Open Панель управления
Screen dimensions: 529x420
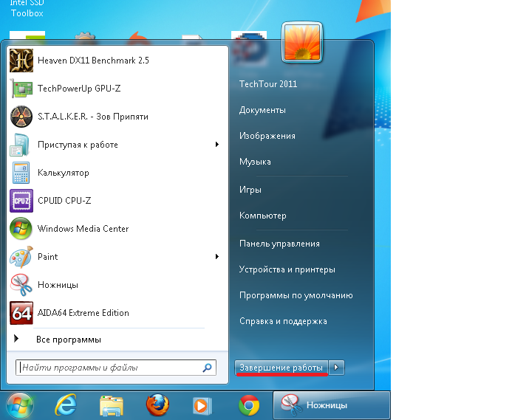[x=279, y=244]
